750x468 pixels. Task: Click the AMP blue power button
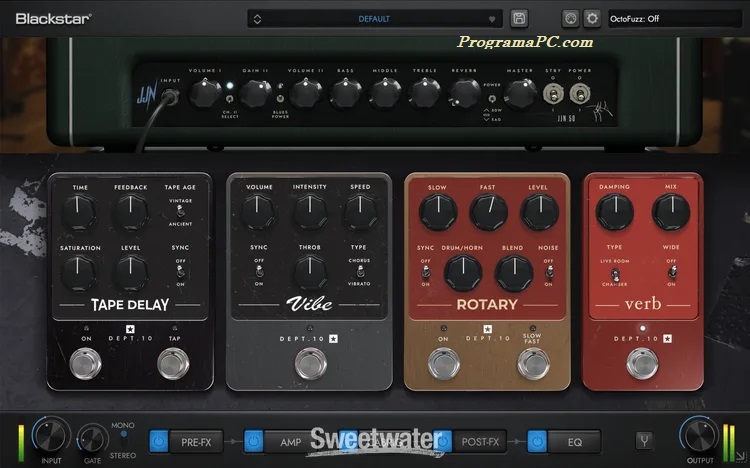point(254,441)
